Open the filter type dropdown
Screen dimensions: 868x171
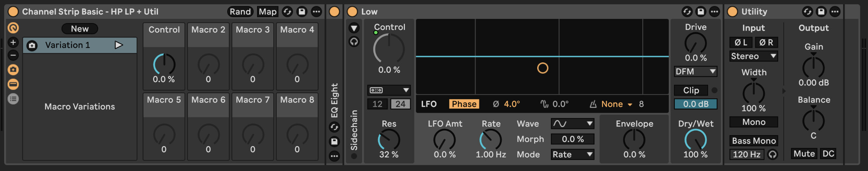[389, 90]
